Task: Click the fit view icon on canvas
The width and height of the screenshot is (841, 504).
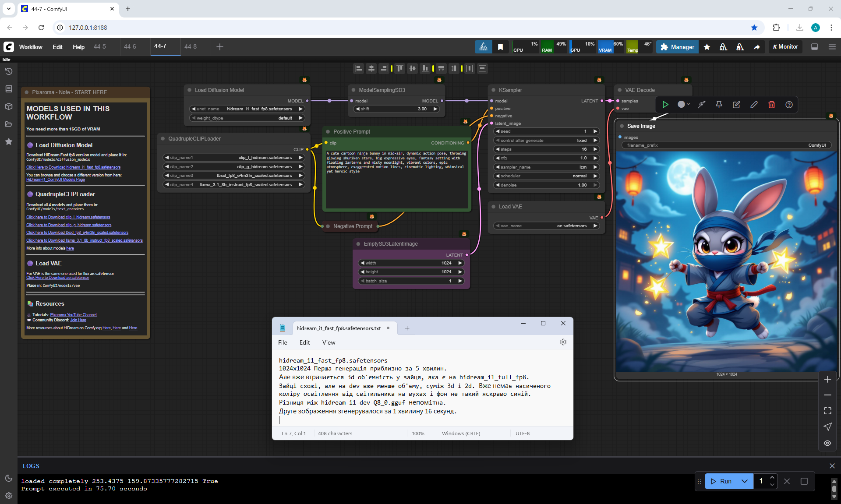Action: pyautogui.click(x=827, y=411)
